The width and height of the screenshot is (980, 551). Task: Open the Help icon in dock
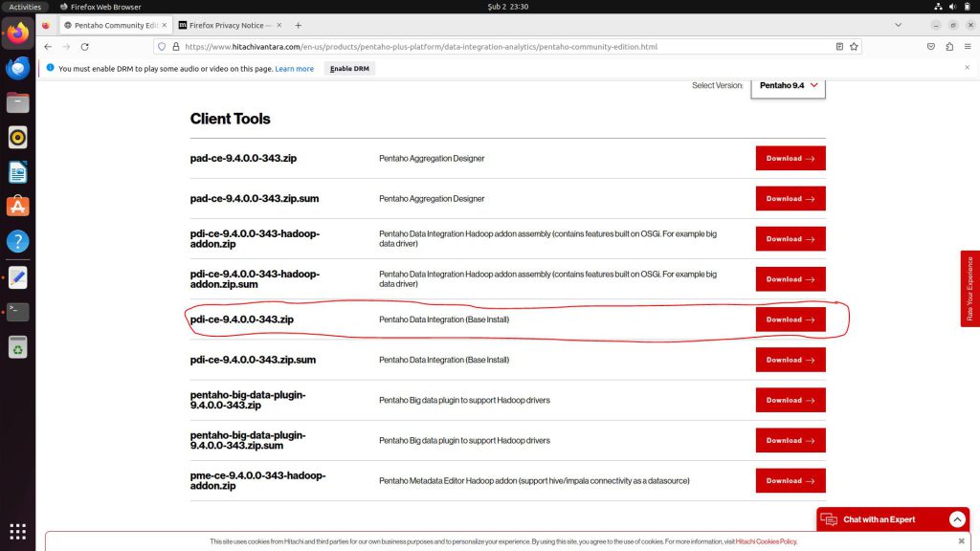click(17, 241)
